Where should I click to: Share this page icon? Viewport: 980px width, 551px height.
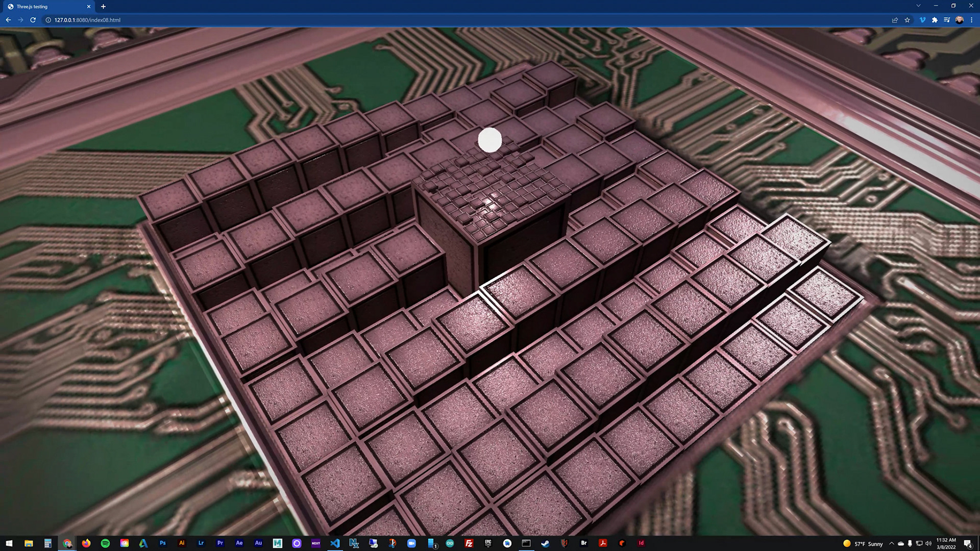(895, 20)
